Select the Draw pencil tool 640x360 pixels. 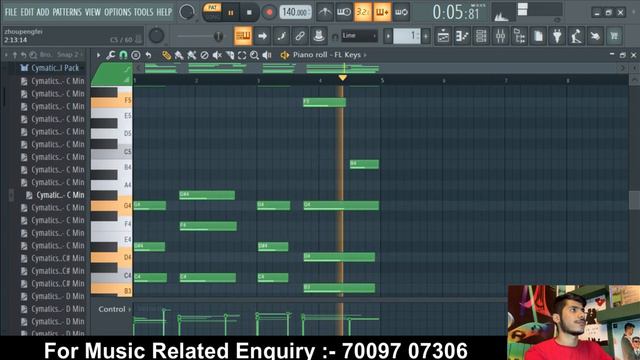[x=166, y=55]
